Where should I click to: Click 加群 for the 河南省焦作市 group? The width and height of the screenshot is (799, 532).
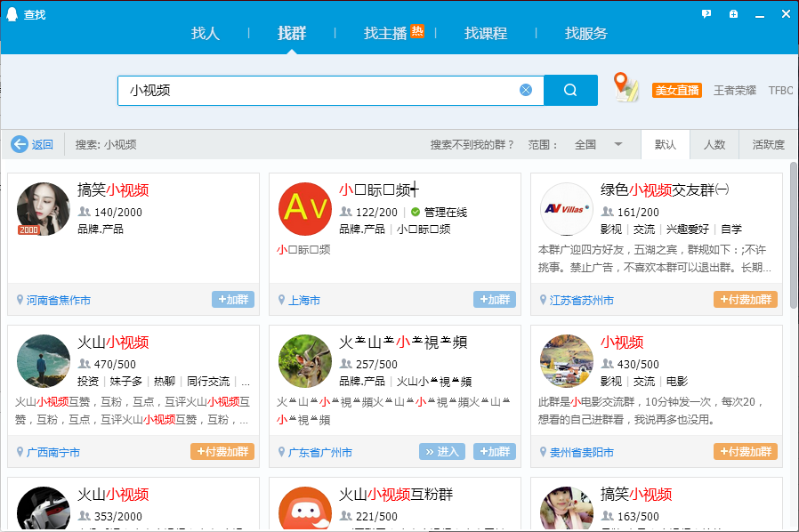click(x=233, y=299)
